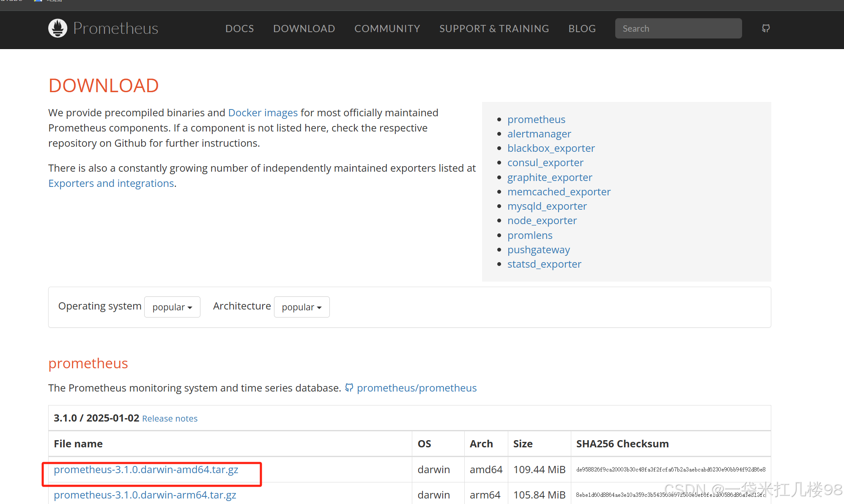Jump to consul_exporter section link
This screenshot has width=844, height=504.
tap(545, 163)
